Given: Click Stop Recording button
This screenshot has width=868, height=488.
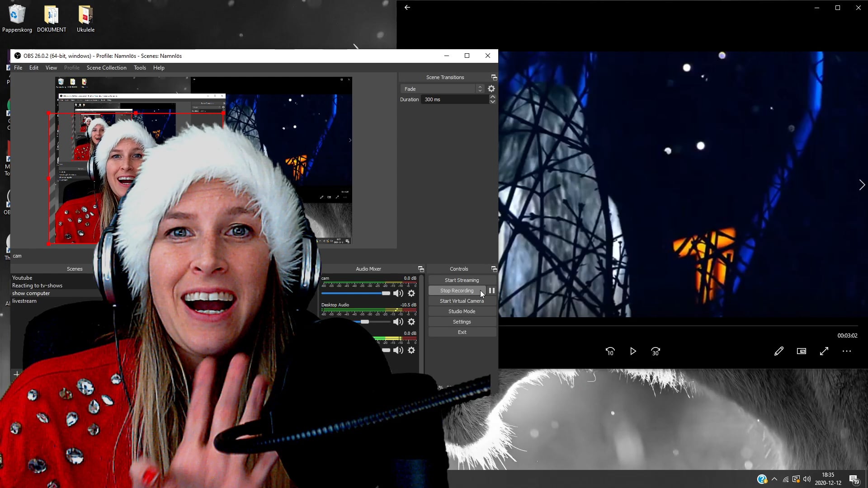Looking at the screenshot, I should click(457, 291).
